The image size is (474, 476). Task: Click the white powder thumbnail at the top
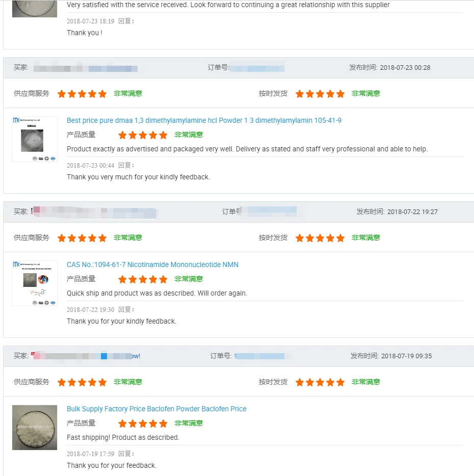click(34, 9)
